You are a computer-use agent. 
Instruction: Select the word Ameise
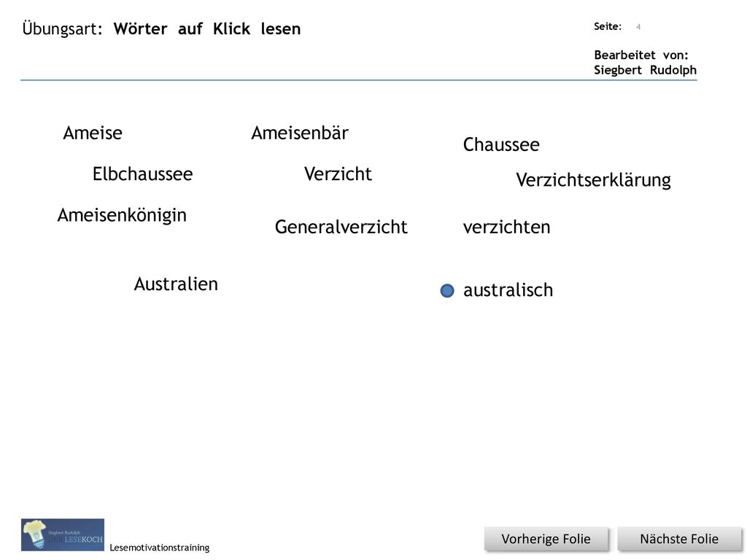tap(93, 133)
